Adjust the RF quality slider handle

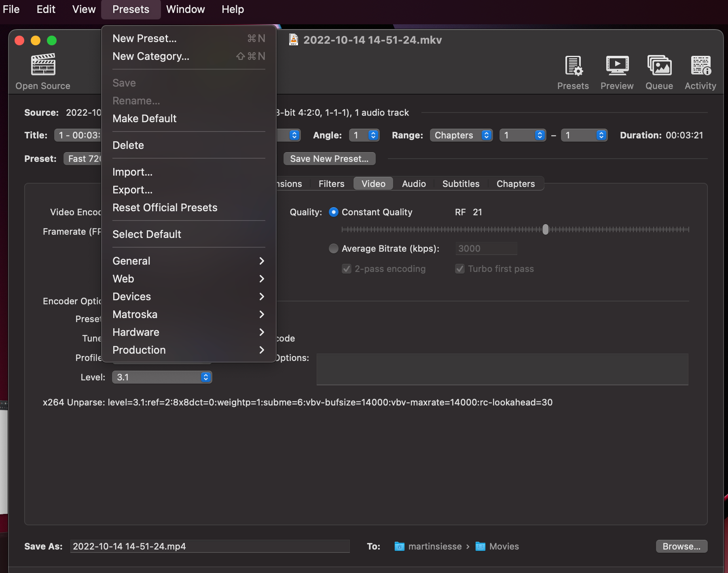tap(546, 229)
